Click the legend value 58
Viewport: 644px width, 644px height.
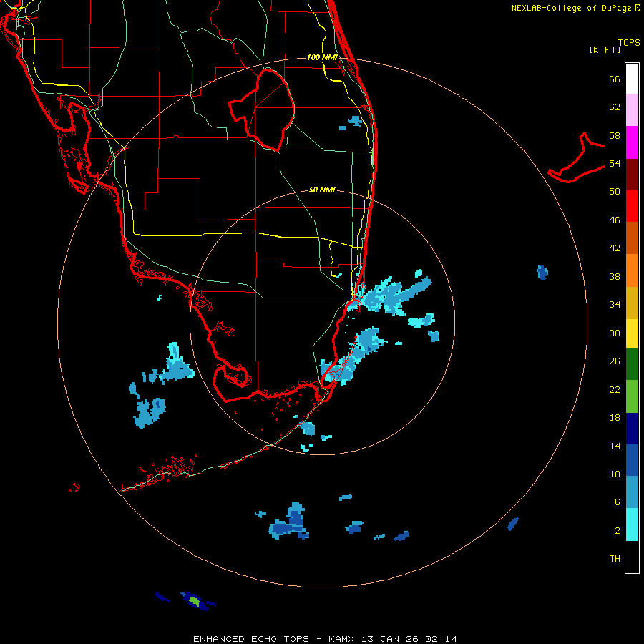pos(615,135)
